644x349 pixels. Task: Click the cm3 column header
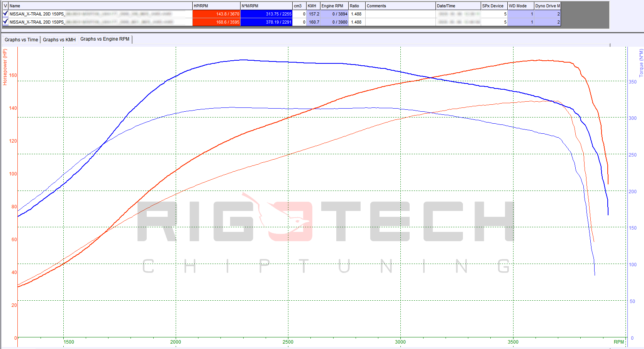[x=299, y=6]
